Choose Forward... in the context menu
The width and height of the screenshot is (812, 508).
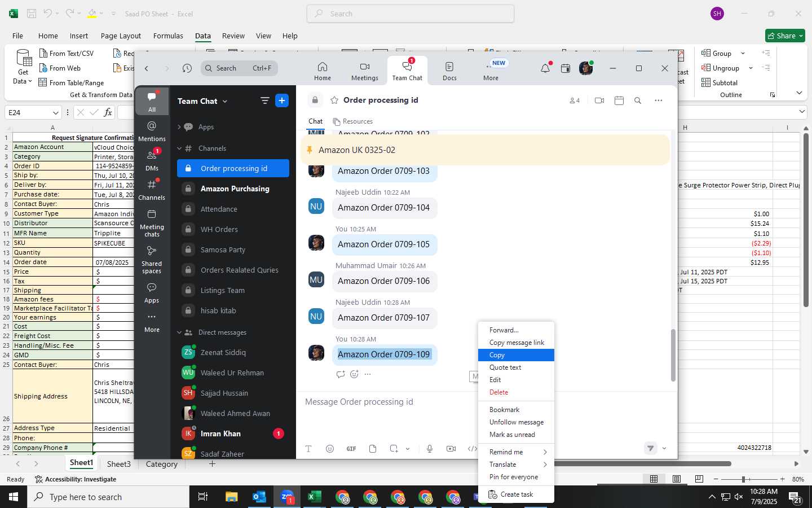tap(516, 330)
